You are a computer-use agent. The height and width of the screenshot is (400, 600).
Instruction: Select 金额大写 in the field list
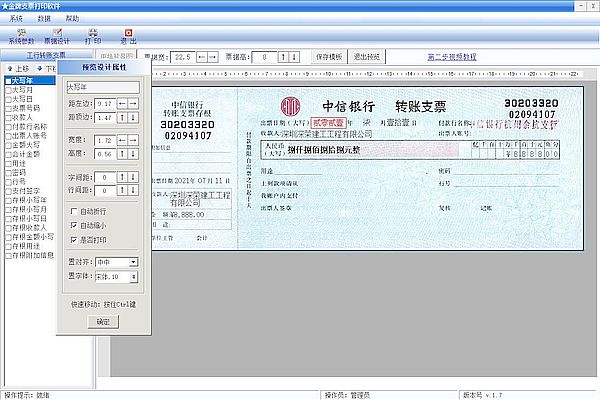click(26, 145)
